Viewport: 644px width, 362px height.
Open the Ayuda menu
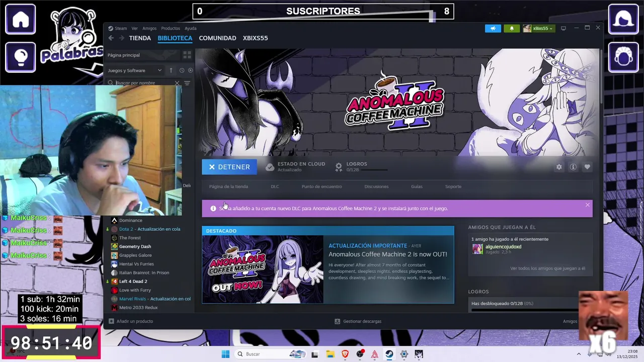pos(191,28)
